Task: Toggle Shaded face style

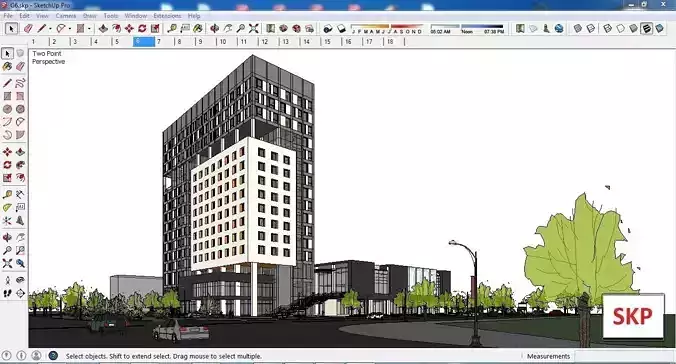Action: [633, 28]
